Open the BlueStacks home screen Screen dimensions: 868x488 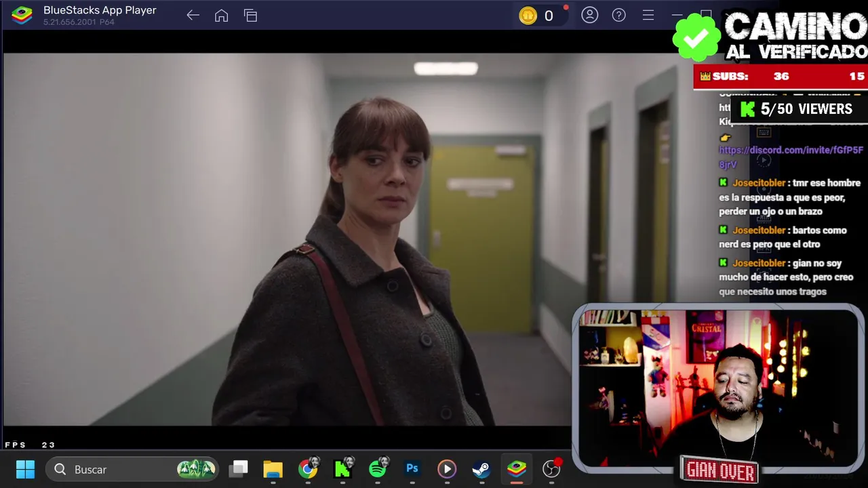tap(221, 16)
